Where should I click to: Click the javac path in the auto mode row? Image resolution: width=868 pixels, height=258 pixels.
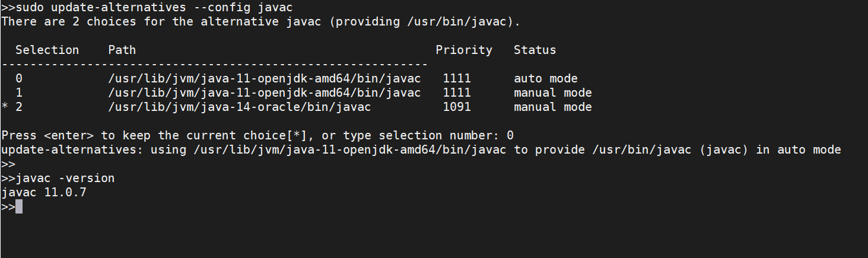(x=264, y=79)
